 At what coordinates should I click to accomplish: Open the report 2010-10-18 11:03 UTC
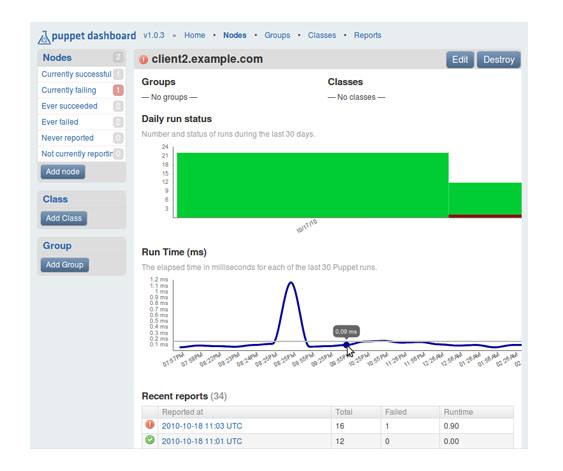[x=202, y=426]
